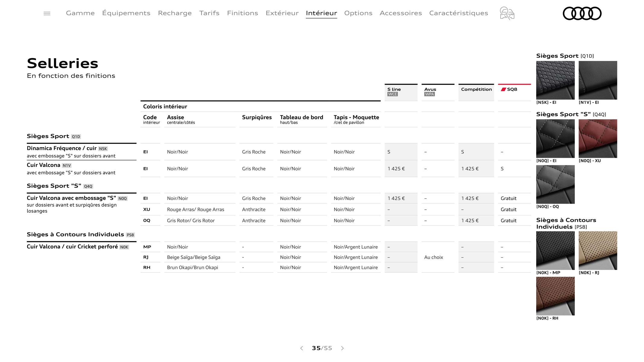
Task: Open the Caractéristiques tab
Action: click(459, 13)
